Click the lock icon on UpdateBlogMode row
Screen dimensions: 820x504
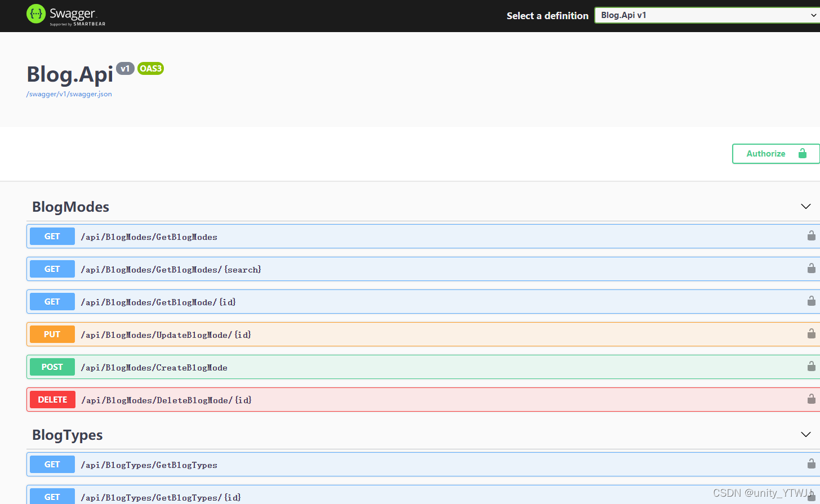pyautogui.click(x=811, y=333)
